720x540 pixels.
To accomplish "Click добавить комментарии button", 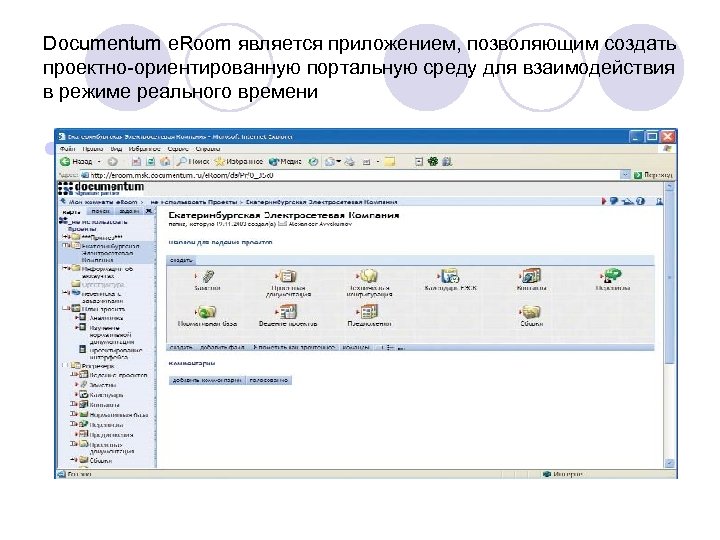I will (x=207, y=380).
